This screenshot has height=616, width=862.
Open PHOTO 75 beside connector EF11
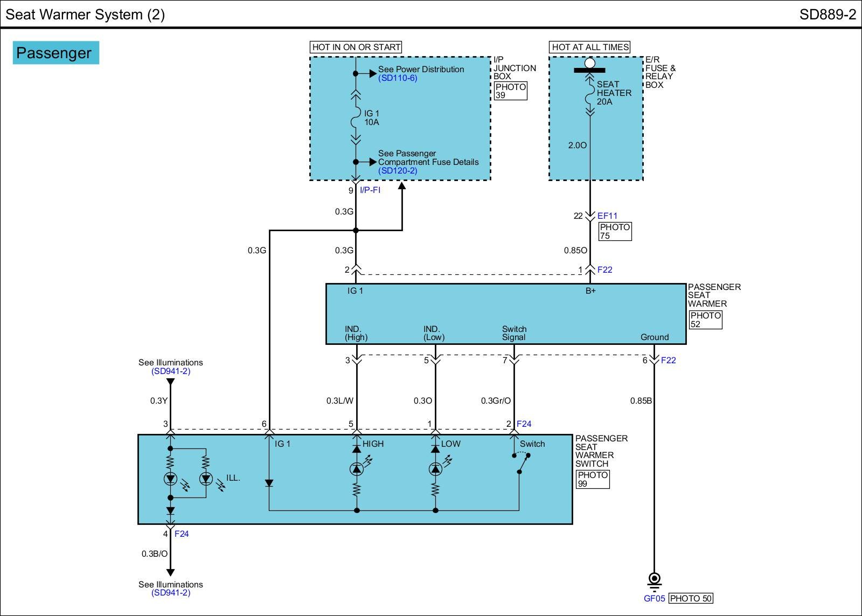pos(615,232)
